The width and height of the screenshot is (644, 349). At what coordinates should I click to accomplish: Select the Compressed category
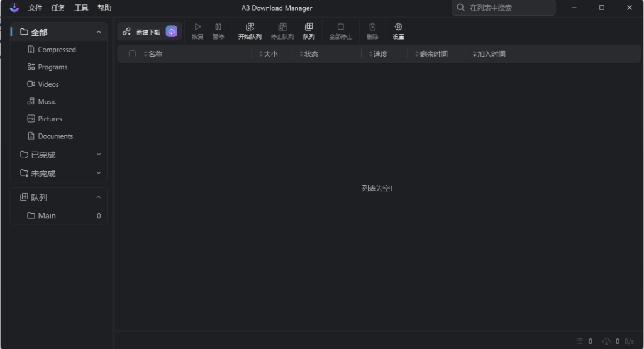(x=58, y=50)
